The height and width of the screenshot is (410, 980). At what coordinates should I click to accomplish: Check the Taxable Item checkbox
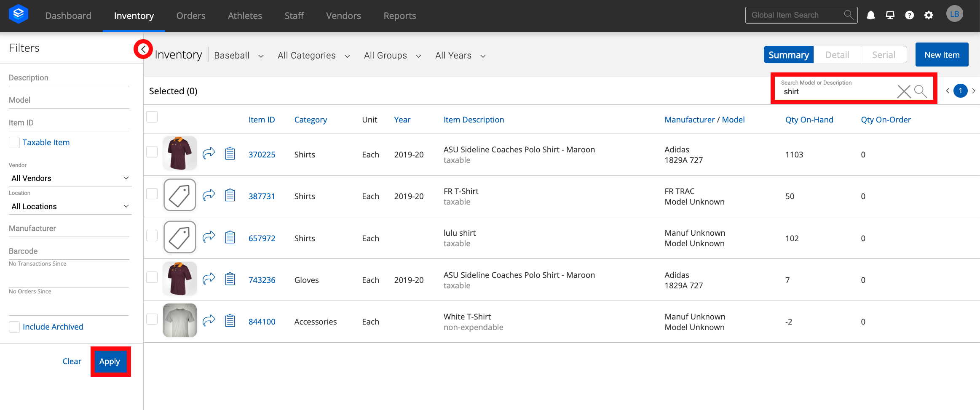(x=14, y=143)
